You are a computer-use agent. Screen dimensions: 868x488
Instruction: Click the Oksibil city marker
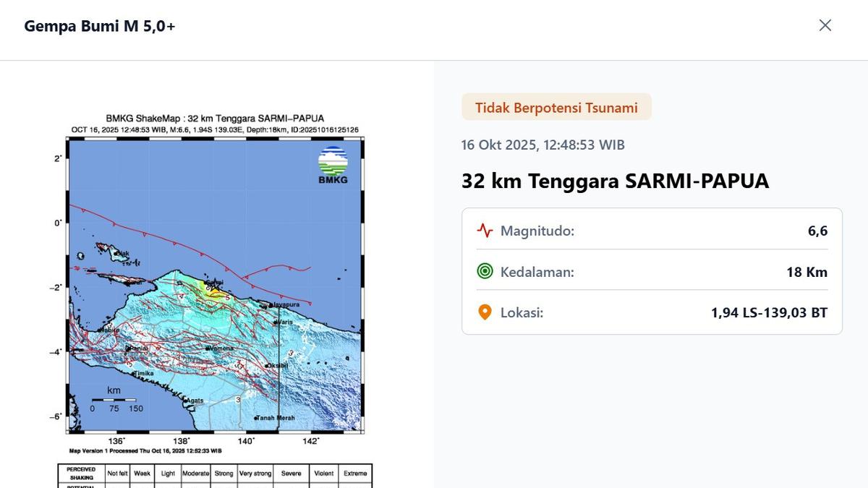tap(268, 365)
